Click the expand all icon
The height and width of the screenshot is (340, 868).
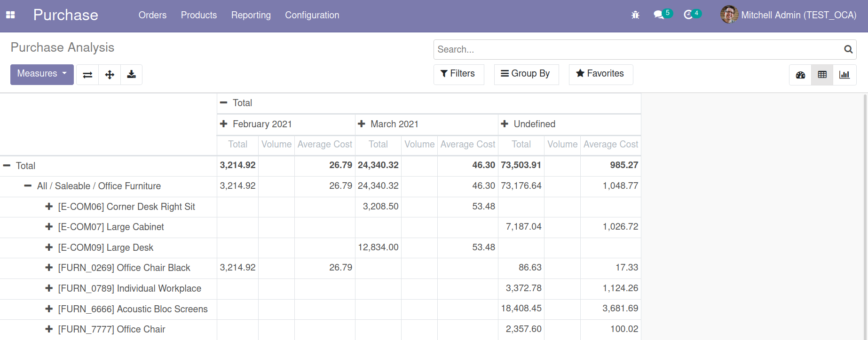110,75
